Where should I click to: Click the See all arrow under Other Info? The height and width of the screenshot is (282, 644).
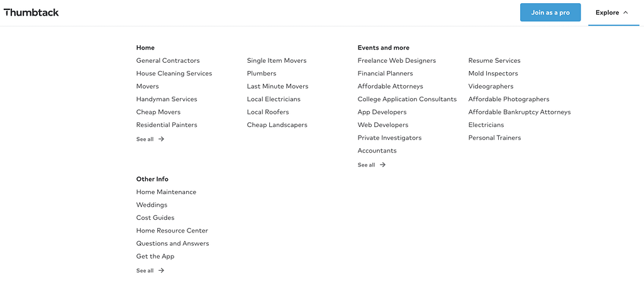coord(161,271)
